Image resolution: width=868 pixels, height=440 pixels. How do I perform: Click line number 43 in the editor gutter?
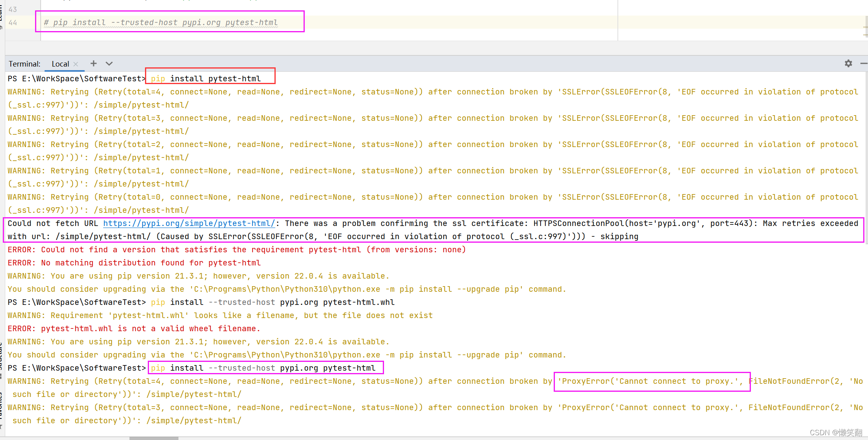pyautogui.click(x=13, y=9)
